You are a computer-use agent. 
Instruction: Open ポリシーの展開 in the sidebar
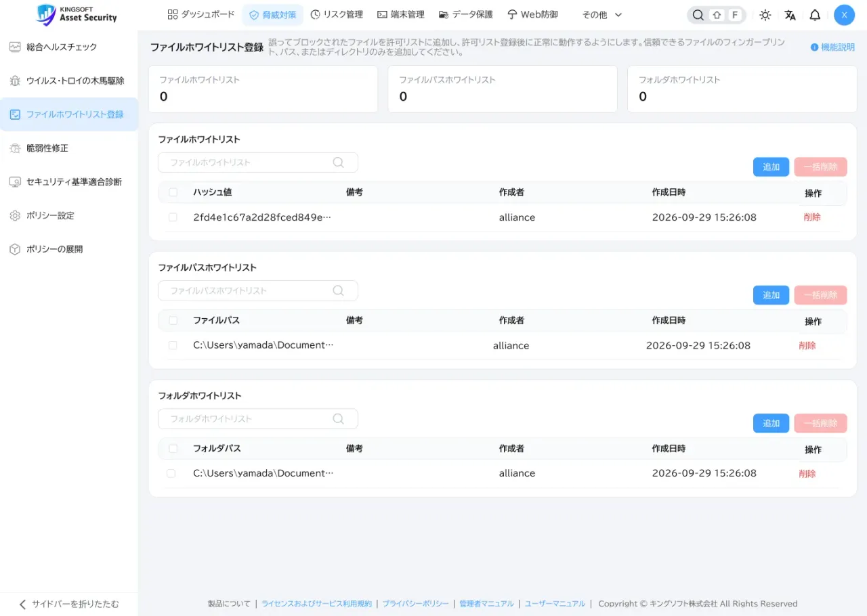pyautogui.click(x=69, y=249)
